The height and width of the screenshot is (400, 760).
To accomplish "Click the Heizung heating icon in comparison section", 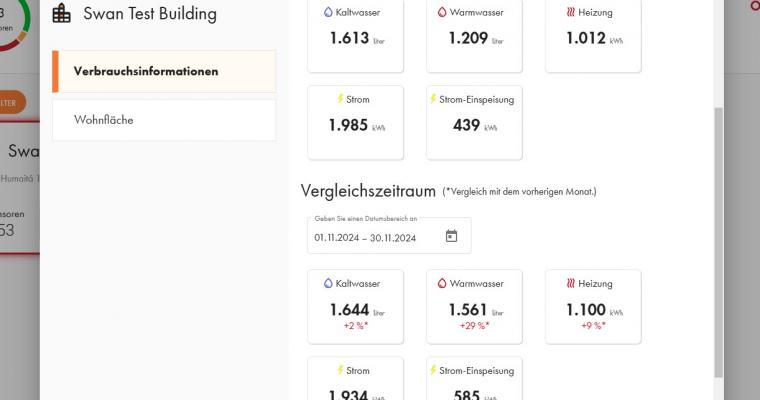I will (x=570, y=283).
